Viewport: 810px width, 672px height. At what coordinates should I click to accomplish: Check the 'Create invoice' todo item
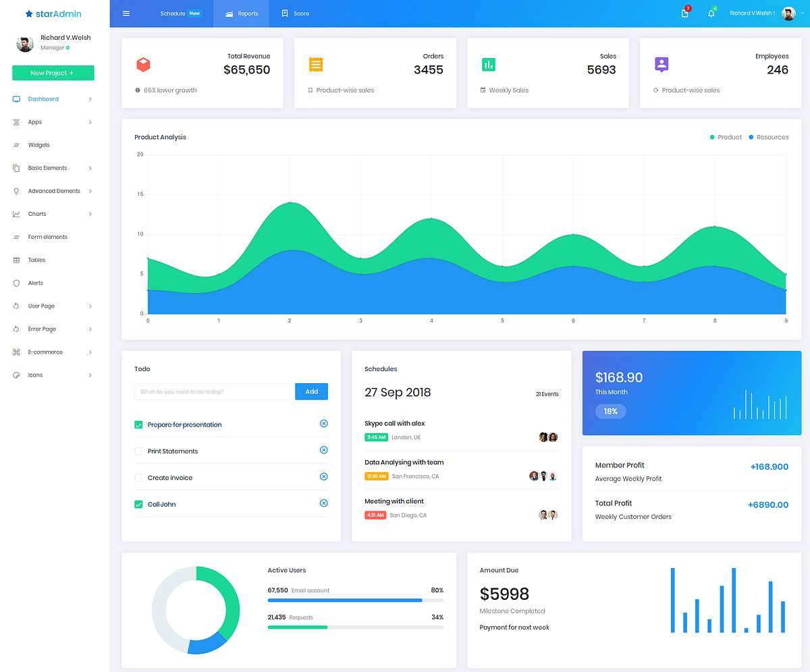(x=138, y=477)
